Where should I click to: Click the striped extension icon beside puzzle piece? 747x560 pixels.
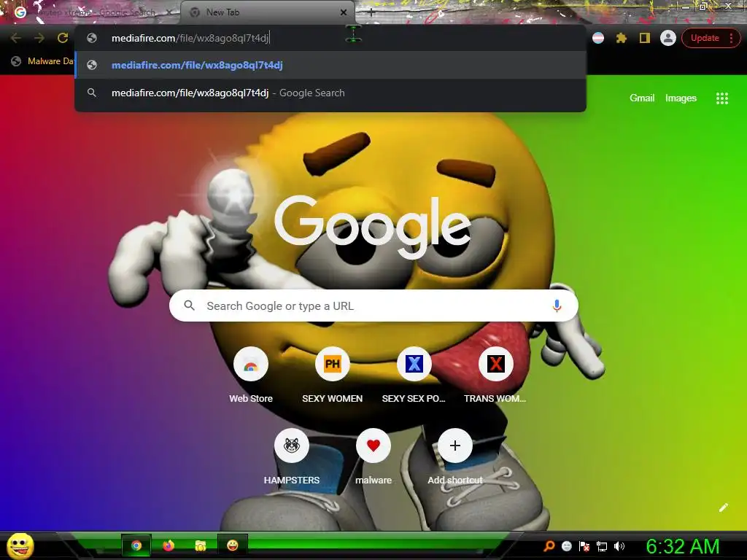[x=598, y=38]
